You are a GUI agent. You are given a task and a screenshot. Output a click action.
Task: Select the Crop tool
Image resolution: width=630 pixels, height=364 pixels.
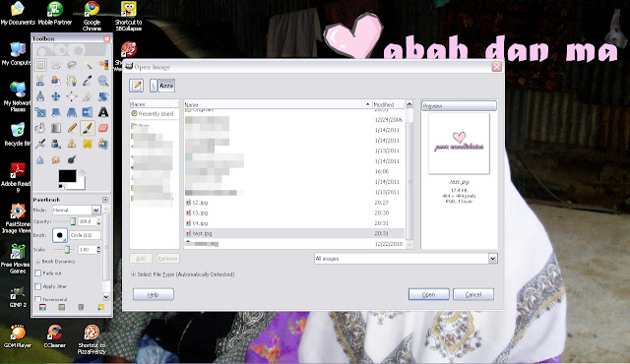pos(88,96)
